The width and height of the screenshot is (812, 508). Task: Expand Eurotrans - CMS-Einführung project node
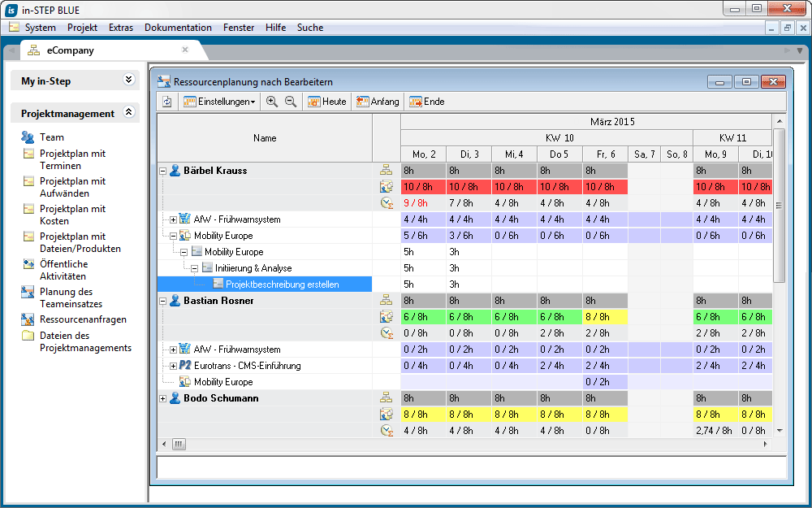point(173,366)
